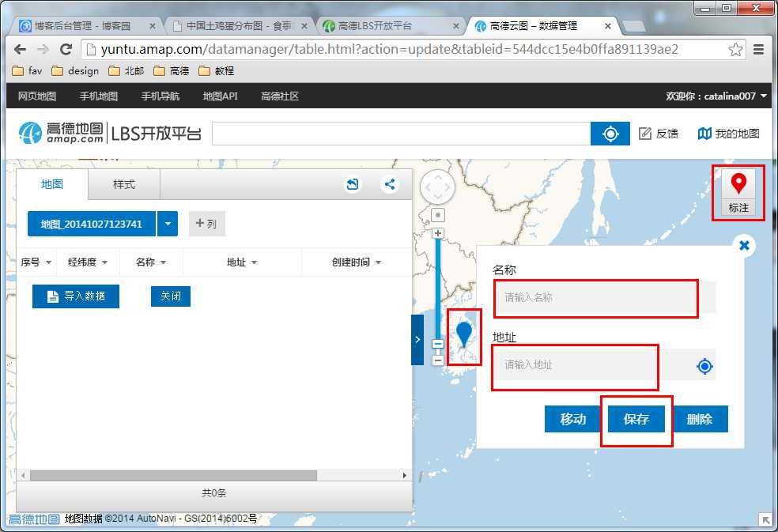This screenshot has height=532, width=778.
Task: Click the main search box
Action: [x=402, y=134]
